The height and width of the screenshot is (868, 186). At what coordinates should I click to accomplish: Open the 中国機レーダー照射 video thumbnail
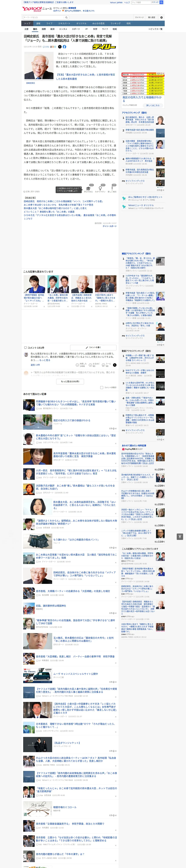tap(160, 358)
